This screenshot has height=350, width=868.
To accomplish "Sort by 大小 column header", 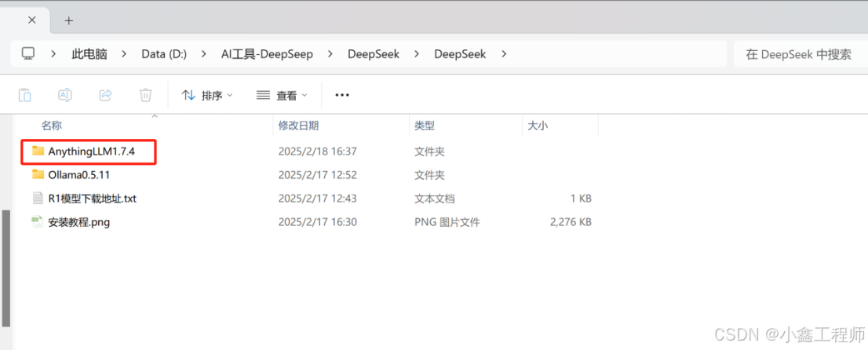I will point(538,126).
